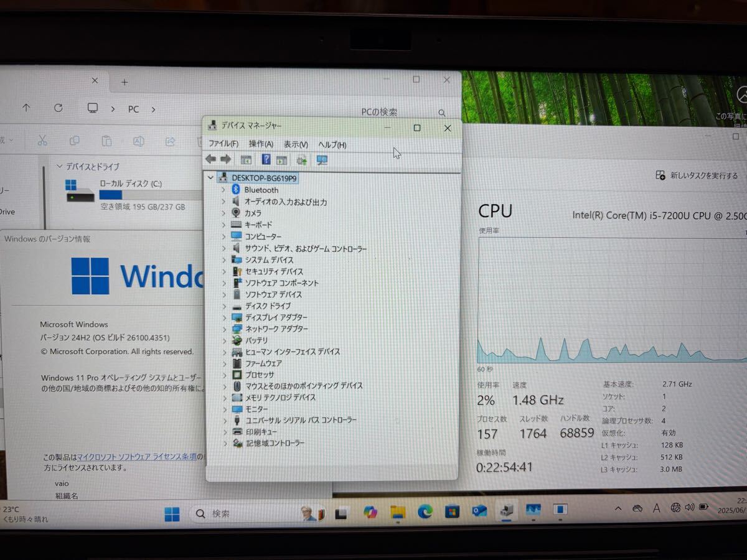The width and height of the screenshot is (747, 560).
Task: Select ローカル ディスク (C:) drive in Explorer
Action: coord(134,194)
